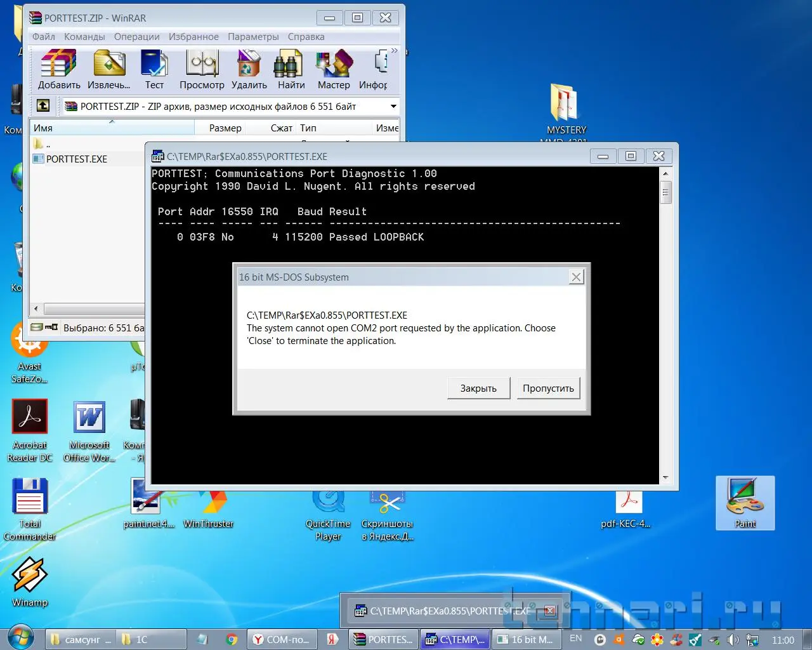Switch to the самсунг folder taskbar button

click(x=82, y=639)
